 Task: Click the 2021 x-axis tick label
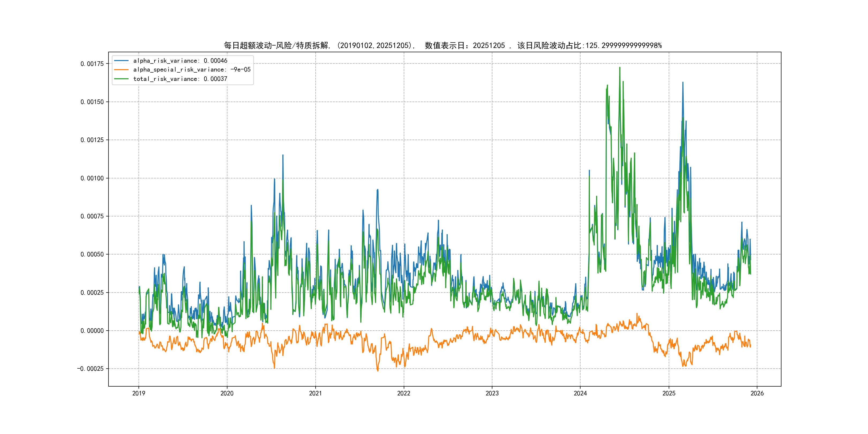pos(315,393)
